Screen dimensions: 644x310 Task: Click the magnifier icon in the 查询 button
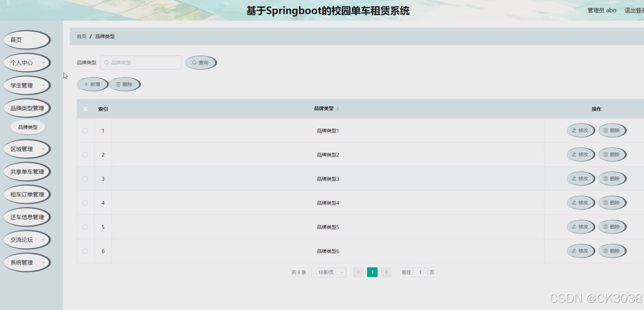point(193,62)
